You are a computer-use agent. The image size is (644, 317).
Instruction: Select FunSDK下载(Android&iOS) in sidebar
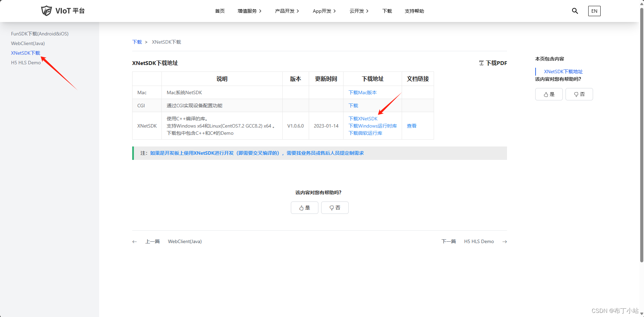[40, 34]
